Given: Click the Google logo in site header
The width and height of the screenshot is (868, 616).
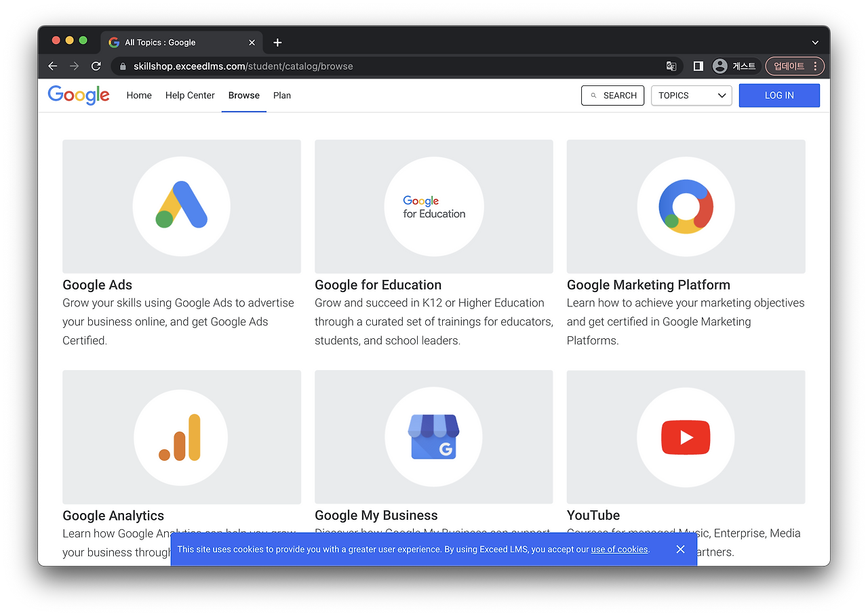Looking at the screenshot, I should tap(79, 96).
